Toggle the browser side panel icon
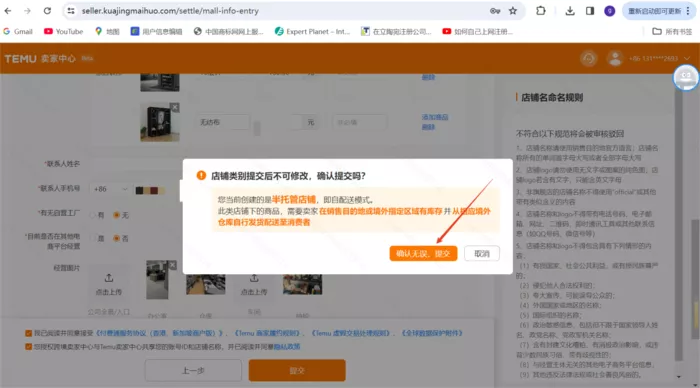Image resolution: width=700 pixels, height=388 pixels. point(590,11)
